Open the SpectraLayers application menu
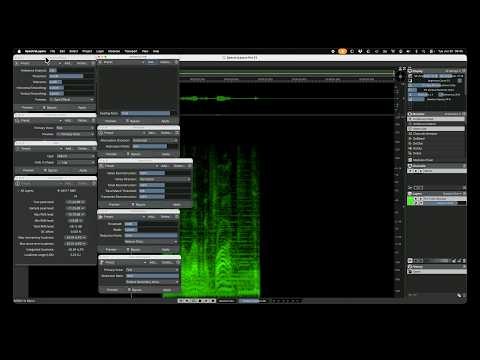480x360 pixels. [x=35, y=51]
